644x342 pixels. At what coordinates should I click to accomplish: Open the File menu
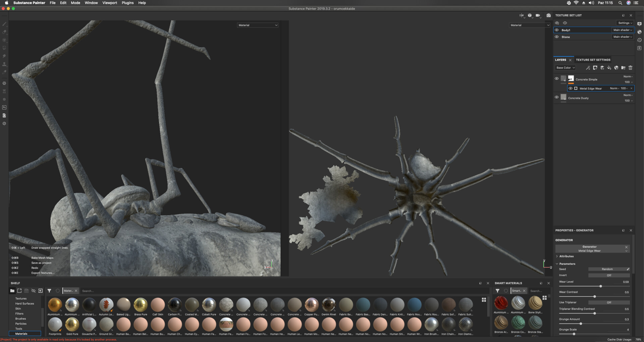tap(53, 3)
